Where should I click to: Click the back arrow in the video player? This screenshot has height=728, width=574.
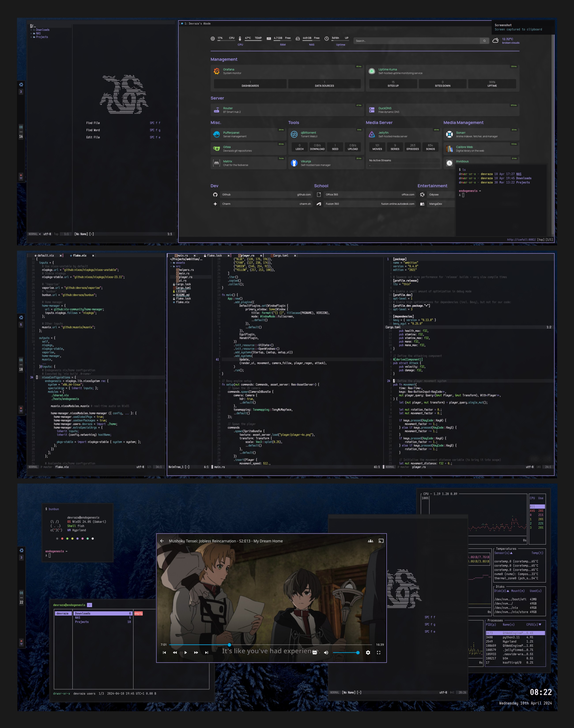(162, 541)
